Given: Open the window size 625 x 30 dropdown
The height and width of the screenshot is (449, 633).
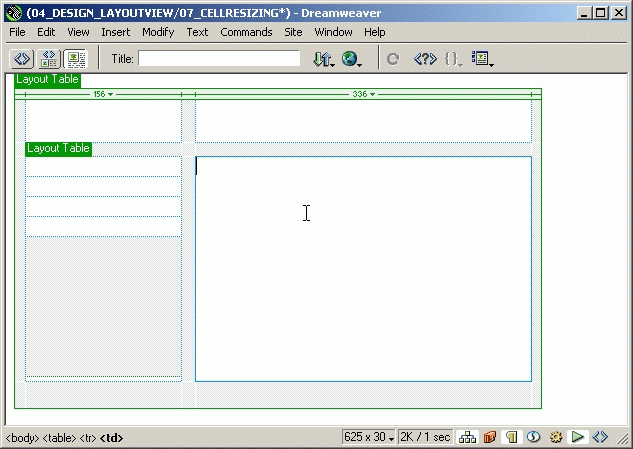Looking at the screenshot, I should click(x=369, y=437).
